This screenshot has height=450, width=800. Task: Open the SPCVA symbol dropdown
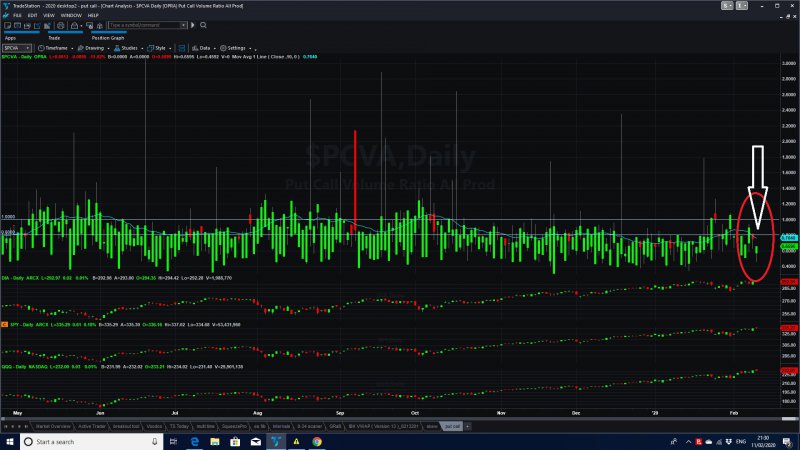click(17, 48)
